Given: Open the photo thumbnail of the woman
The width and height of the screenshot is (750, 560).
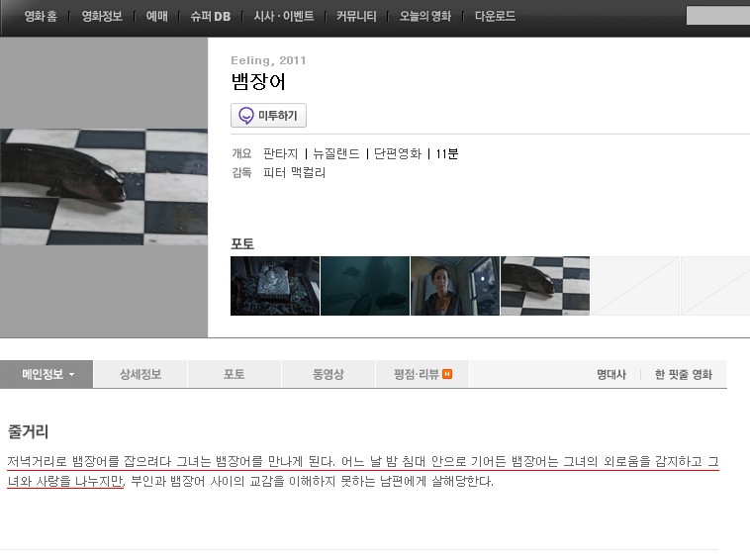Looking at the screenshot, I should coord(455,286).
